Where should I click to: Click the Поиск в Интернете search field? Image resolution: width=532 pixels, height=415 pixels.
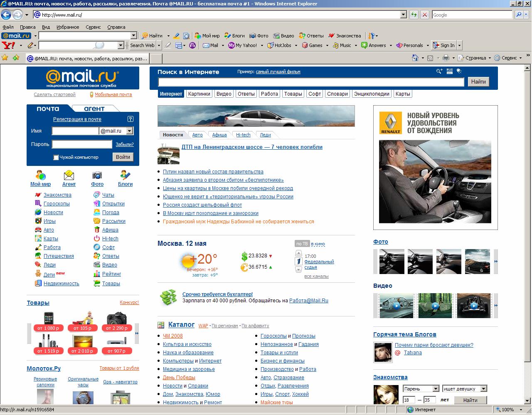pyautogui.click(x=311, y=82)
